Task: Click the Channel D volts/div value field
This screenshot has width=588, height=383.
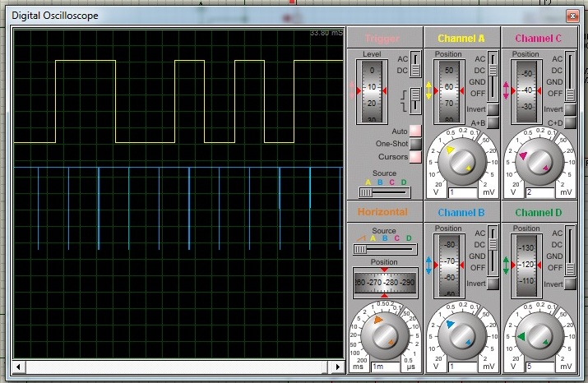Action: tap(540, 367)
